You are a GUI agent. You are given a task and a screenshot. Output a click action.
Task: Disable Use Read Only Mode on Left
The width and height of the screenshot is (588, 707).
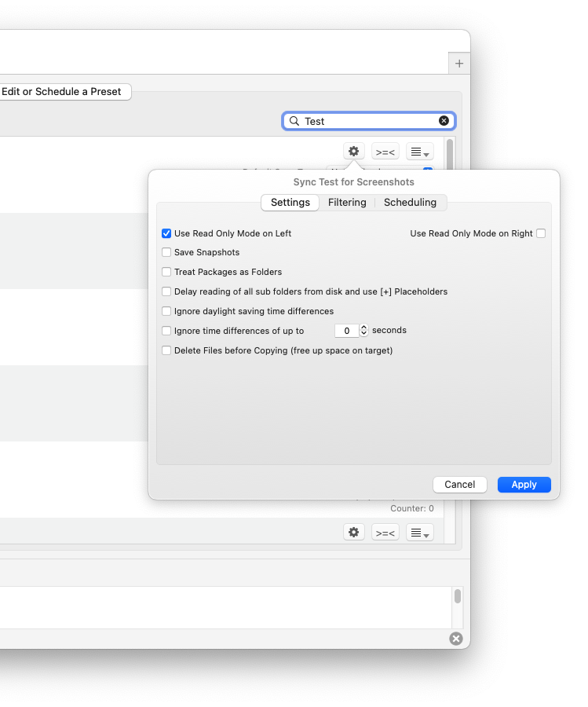click(x=166, y=233)
